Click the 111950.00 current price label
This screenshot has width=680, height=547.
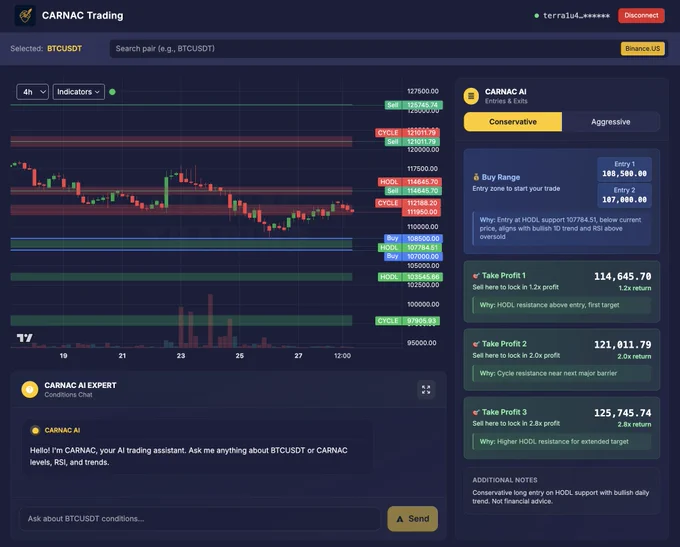pos(422,212)
